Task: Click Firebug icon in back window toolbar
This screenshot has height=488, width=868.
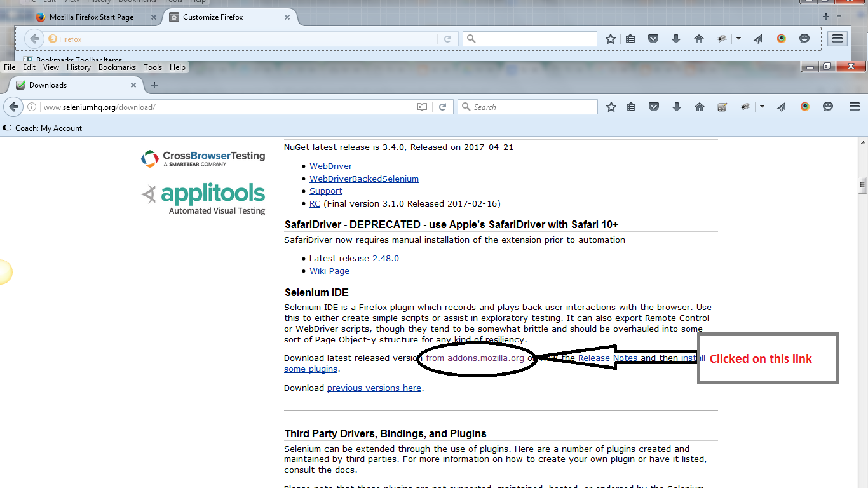Action: [x=722, y=39]
